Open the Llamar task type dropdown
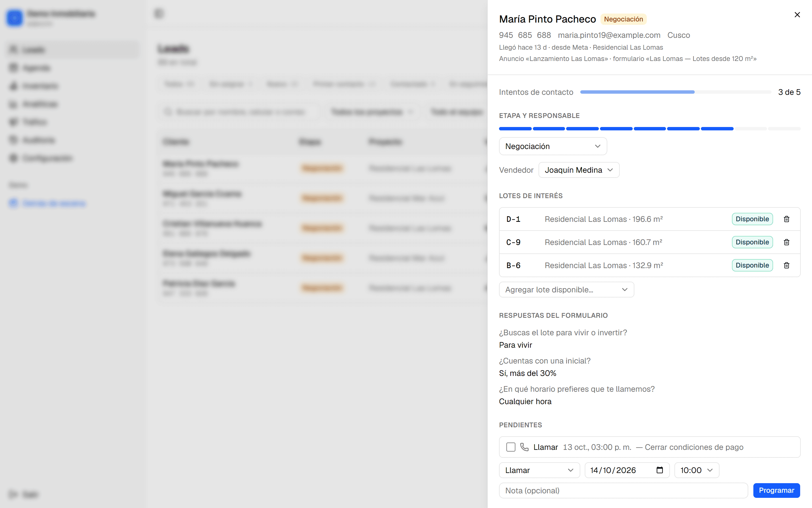 click(539, 470)
